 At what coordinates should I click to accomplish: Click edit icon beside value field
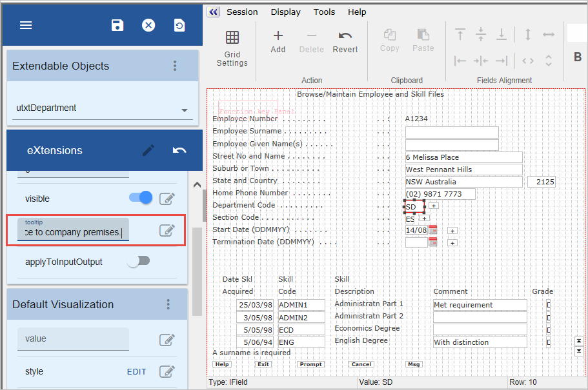click(167, 340)
